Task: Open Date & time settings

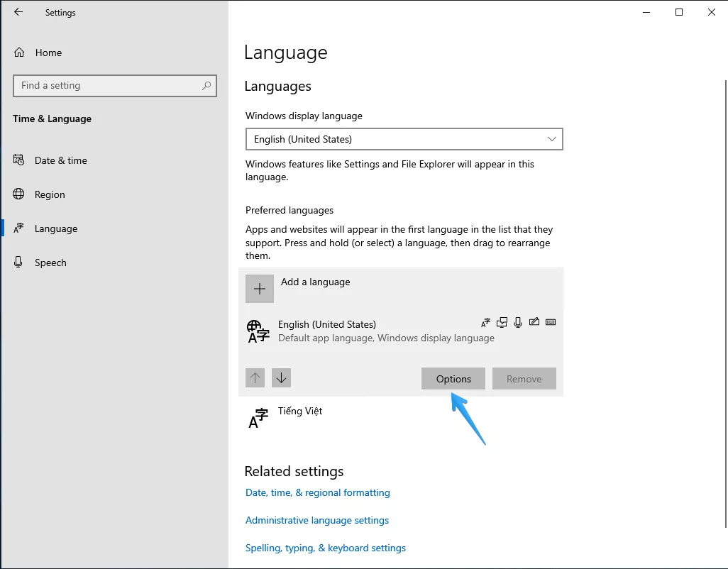Action: pyautogui.click(x=60, y=160)
